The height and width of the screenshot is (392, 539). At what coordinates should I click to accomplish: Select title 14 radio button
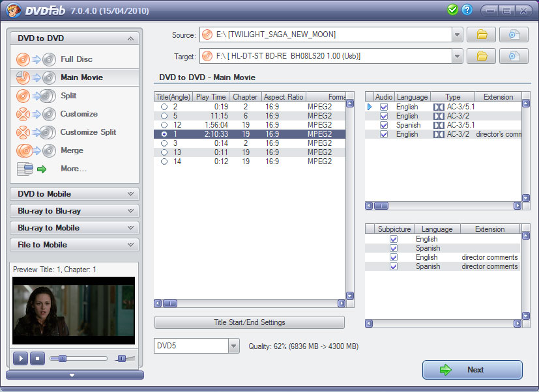pos(164,161)
